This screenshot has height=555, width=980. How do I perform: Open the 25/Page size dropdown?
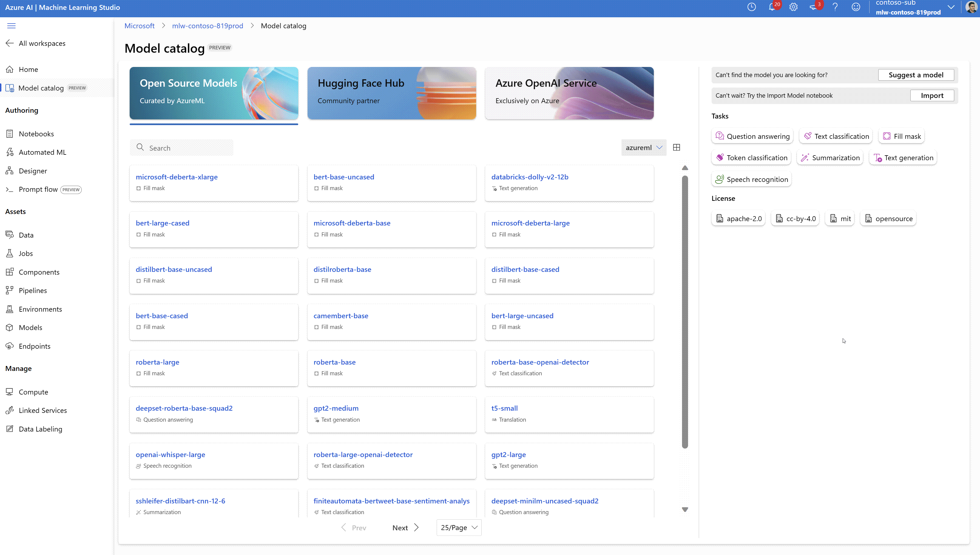click(x=459, y=528)
